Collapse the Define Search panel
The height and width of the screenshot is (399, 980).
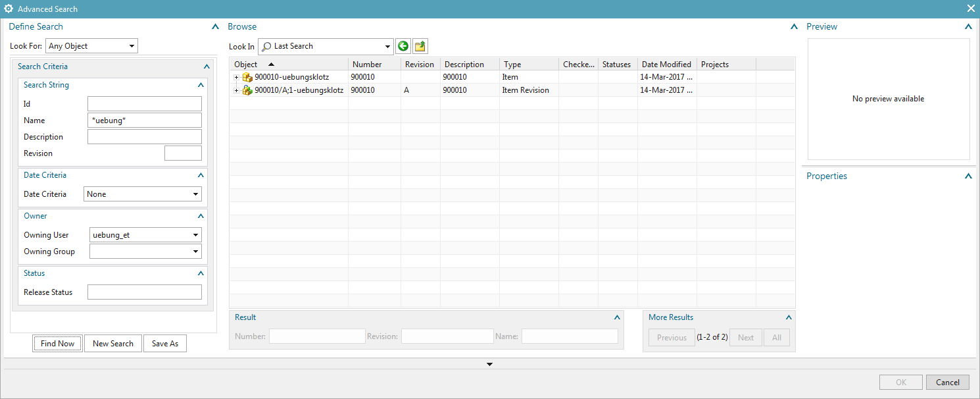(215, 27)
